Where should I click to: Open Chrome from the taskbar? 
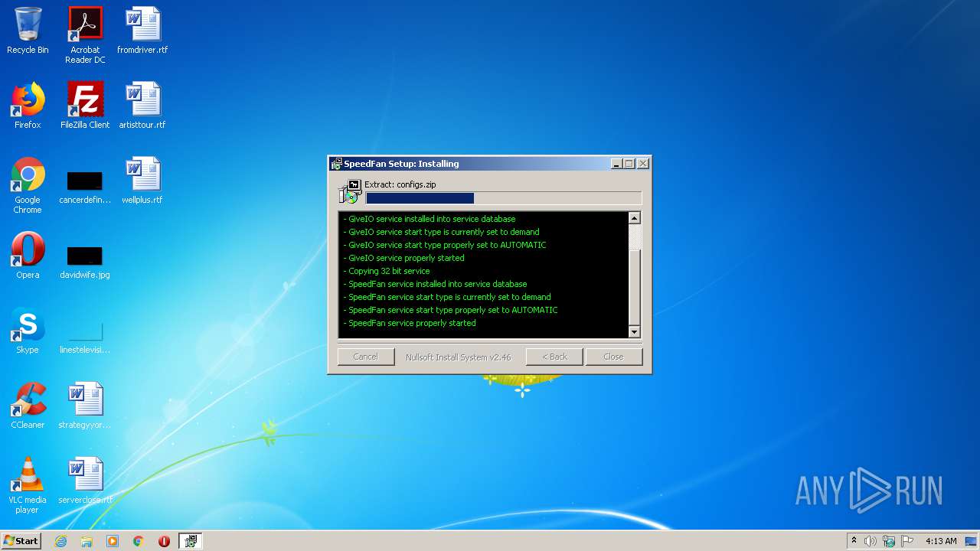[139, 541]
